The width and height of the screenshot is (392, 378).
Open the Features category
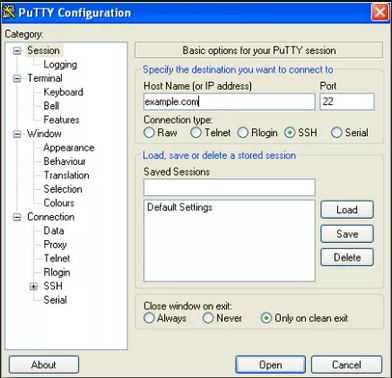tap(61, 120)
